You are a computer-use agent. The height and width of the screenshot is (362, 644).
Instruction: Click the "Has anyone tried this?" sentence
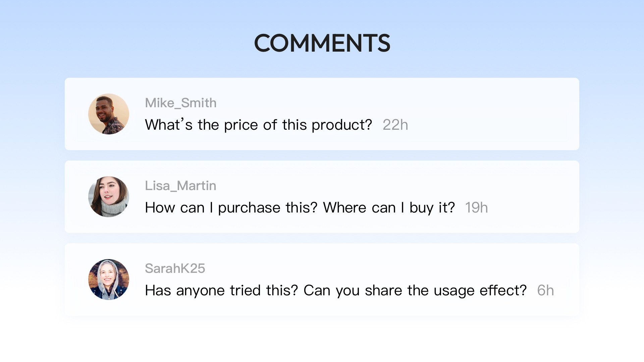(x=221, y=291)
